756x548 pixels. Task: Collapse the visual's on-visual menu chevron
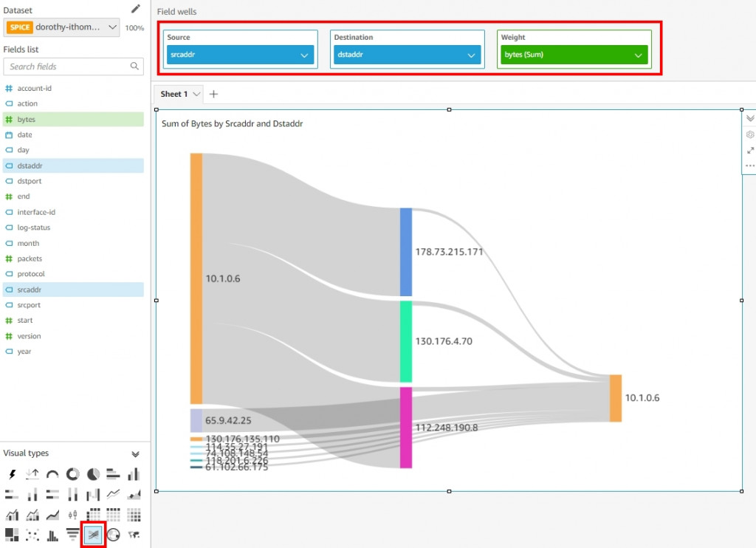click(750, 118)
